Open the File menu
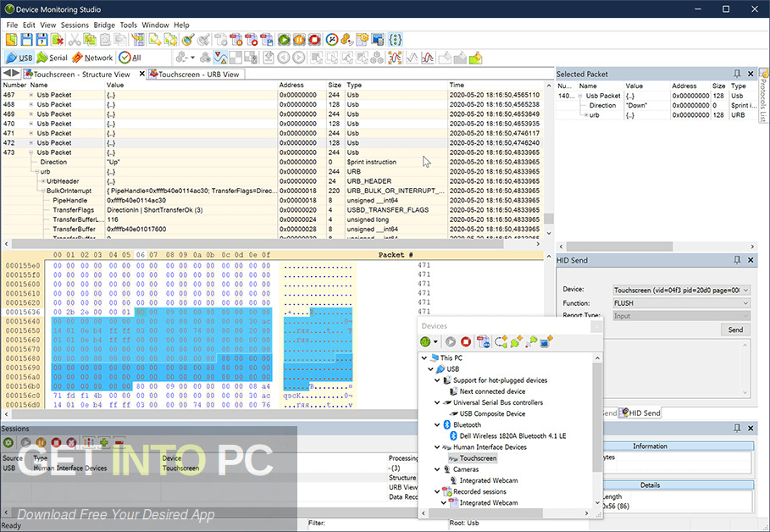 tap(12, 25)
